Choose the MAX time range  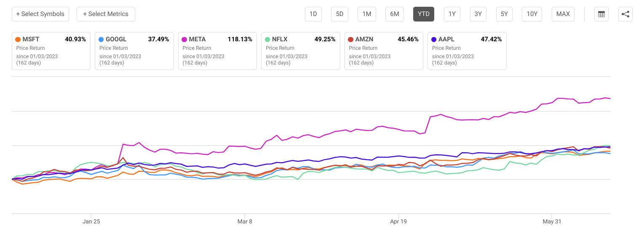pos(563,14)
